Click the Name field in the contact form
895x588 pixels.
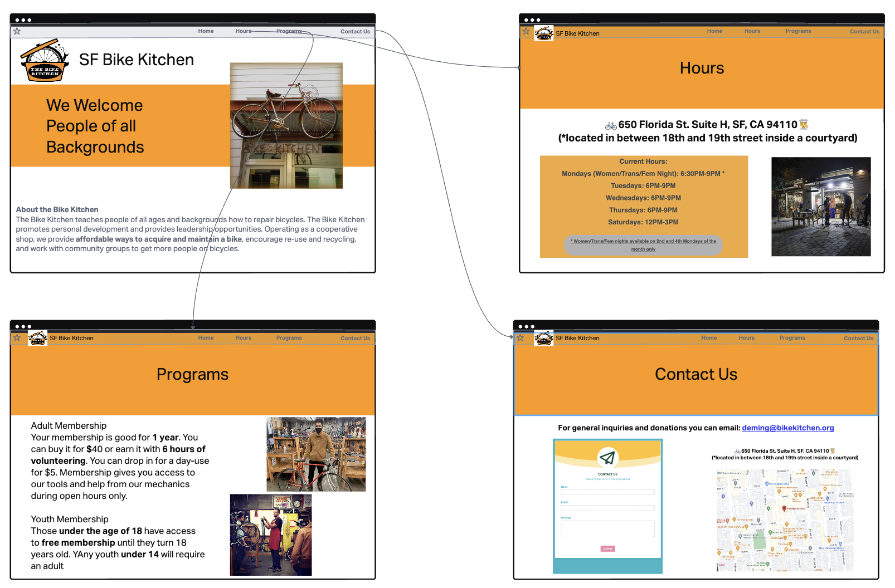coord(607,492)
